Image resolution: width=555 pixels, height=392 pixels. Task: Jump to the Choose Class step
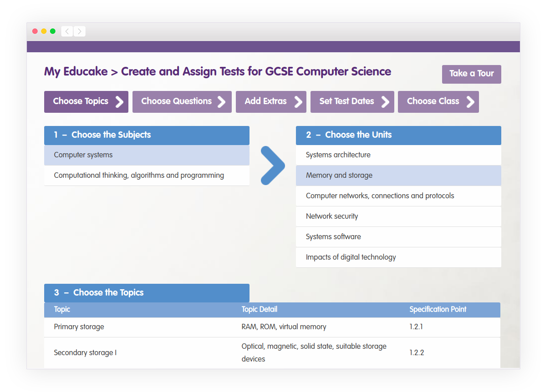[x=438, y=102]
